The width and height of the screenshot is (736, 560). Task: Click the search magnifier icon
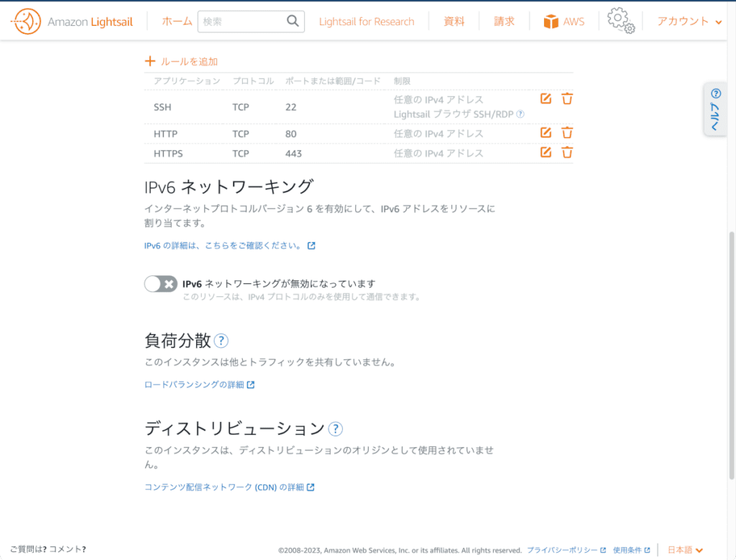pos(293,21)
